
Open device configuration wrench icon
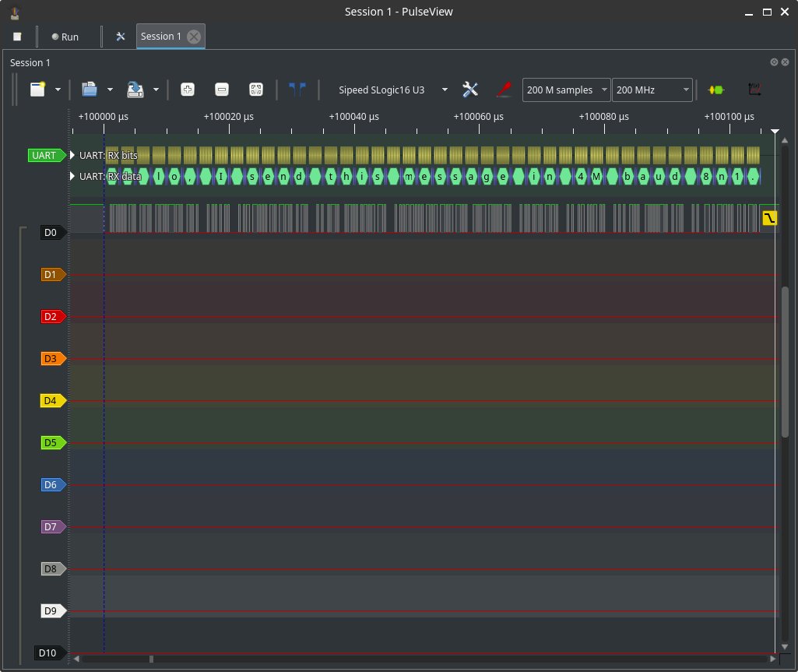point(470,90)
